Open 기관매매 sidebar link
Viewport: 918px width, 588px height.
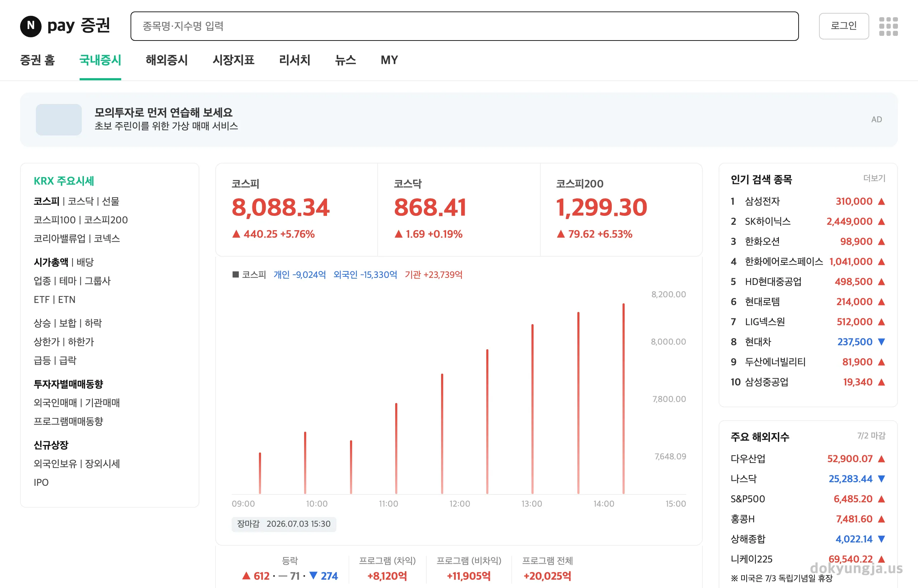coord(102,403)
